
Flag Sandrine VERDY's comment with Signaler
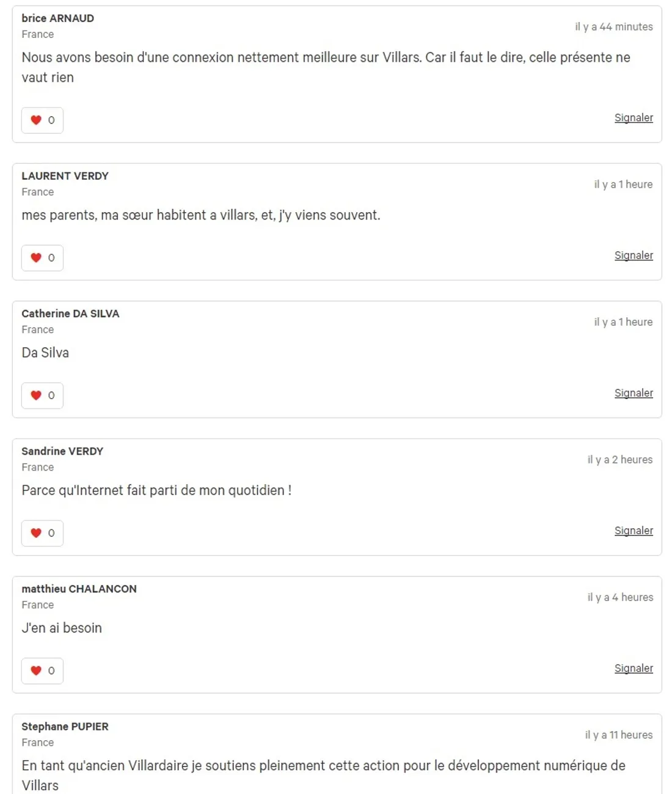pyautogui.click(x=634, y=531)
